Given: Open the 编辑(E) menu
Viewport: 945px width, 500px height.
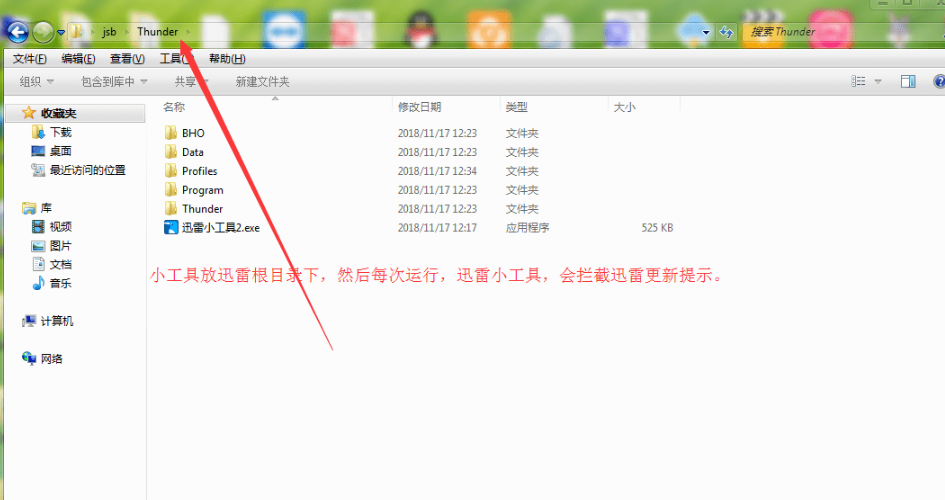Looking at the screenshot, I should point(78,58).
